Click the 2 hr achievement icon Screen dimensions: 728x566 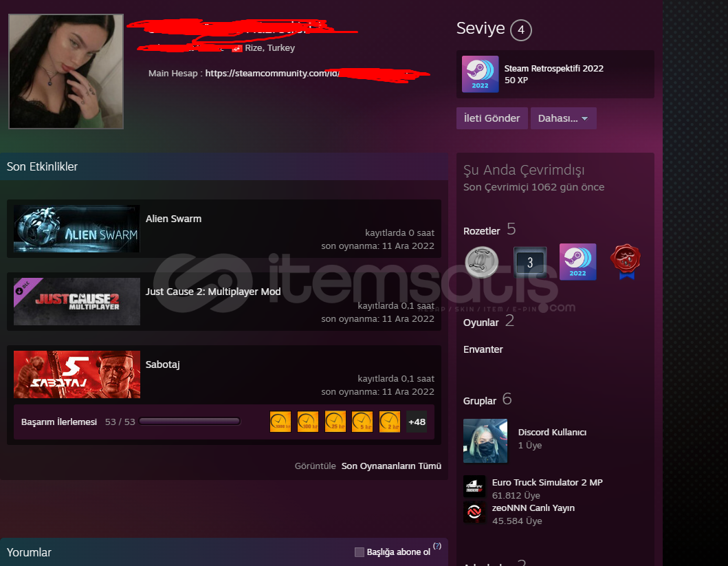coord(390,422)
